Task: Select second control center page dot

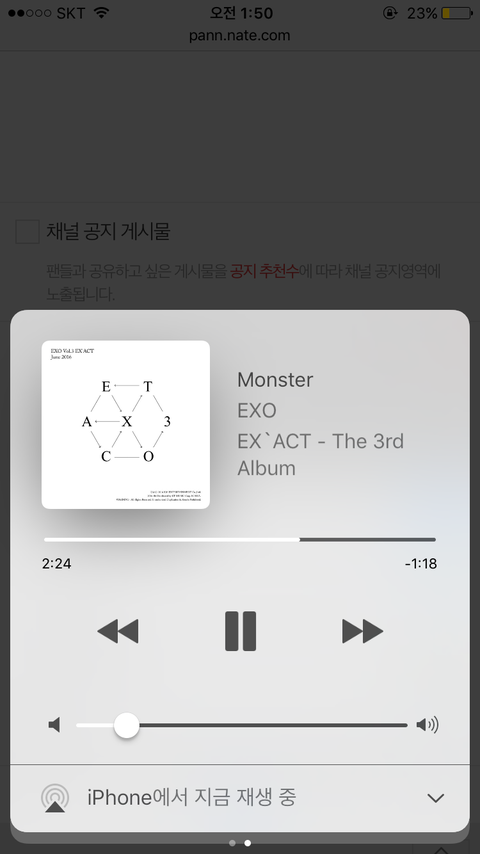Action: click(248, 843)
